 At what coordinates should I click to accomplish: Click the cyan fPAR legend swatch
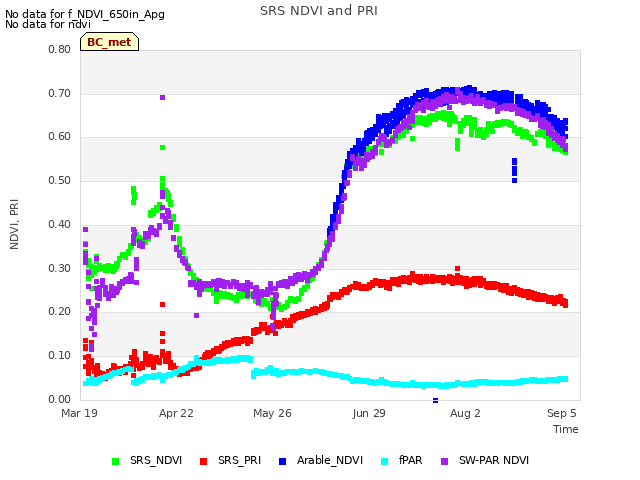click(x=384, y=462)
